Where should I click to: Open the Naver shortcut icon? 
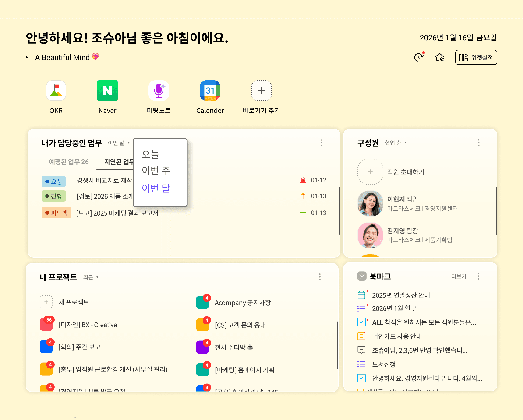[107, 91]
